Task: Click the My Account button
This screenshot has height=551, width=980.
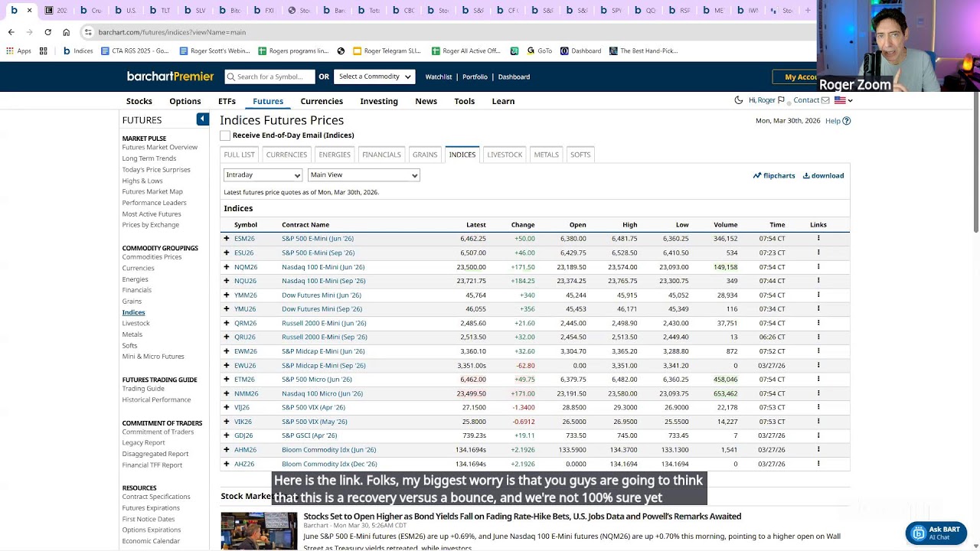Action: point(799,77)
